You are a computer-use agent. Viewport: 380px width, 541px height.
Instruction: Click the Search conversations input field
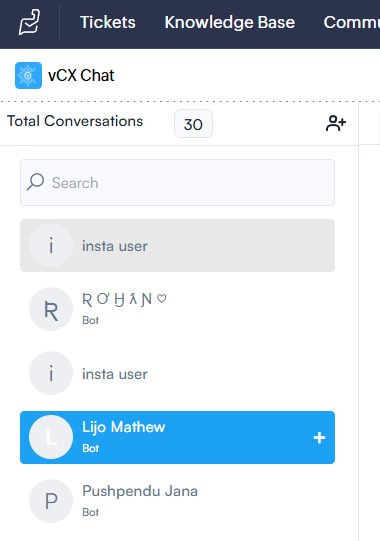[x=177, y=183]
